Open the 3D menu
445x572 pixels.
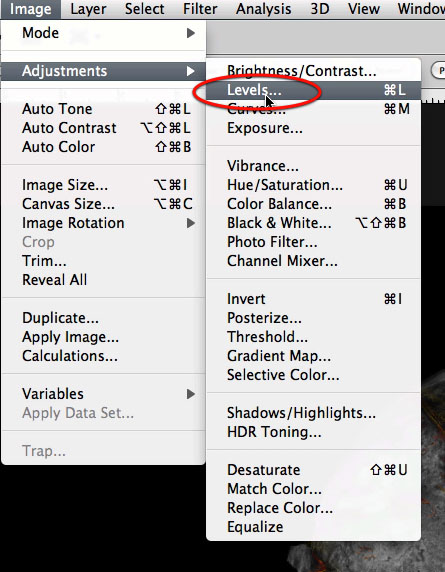coord(320,9)
